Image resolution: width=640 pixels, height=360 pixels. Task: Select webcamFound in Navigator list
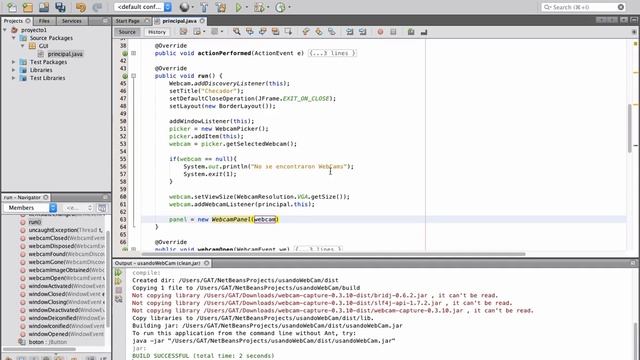click(62, 254)
